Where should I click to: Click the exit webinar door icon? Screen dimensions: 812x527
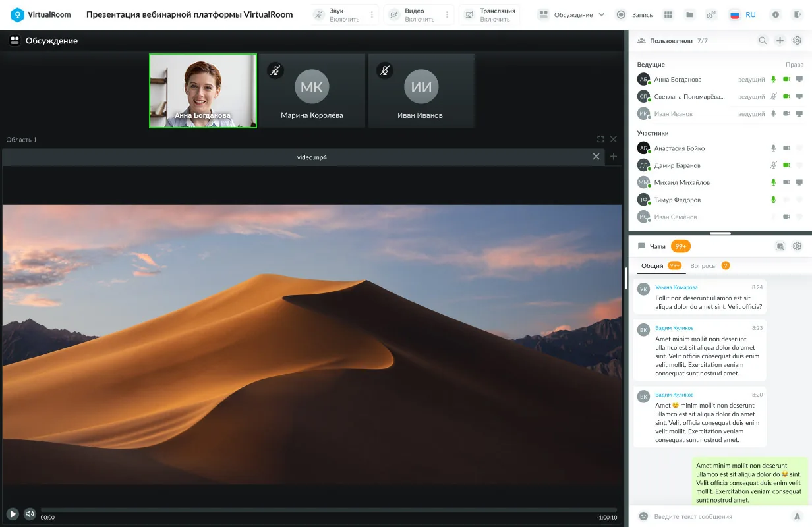(x=797, y=14)
